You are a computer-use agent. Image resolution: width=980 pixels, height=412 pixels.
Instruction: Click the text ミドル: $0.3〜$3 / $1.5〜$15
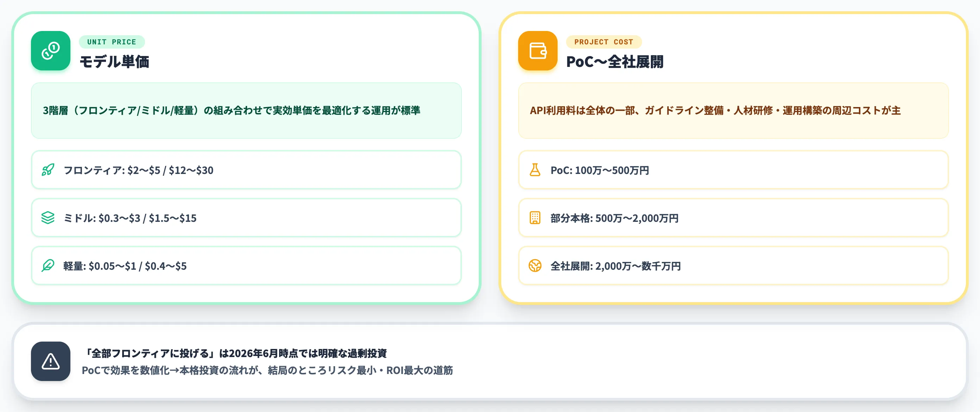pyautogui.click(x=130, y=218)
